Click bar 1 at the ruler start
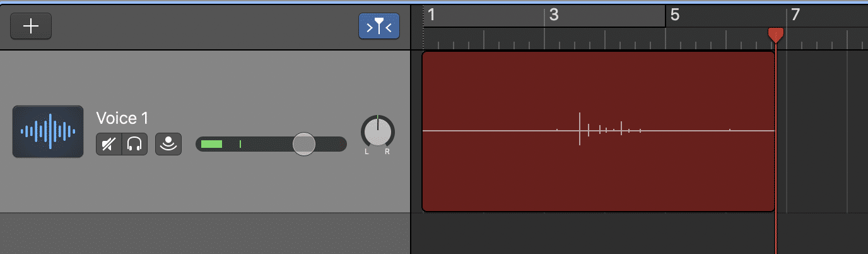This screenshot has height=254, width=868. (431, 15)
